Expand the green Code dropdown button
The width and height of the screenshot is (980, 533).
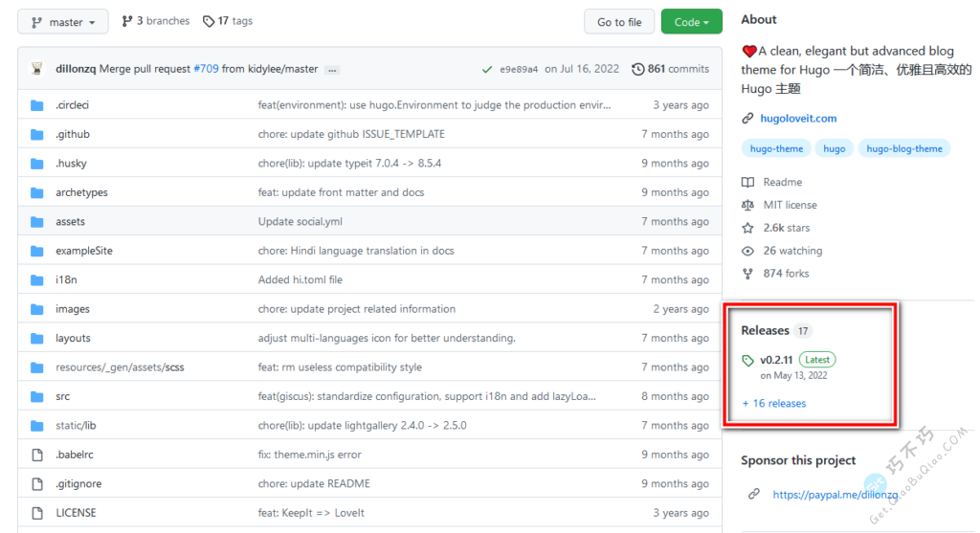(691, 22)
